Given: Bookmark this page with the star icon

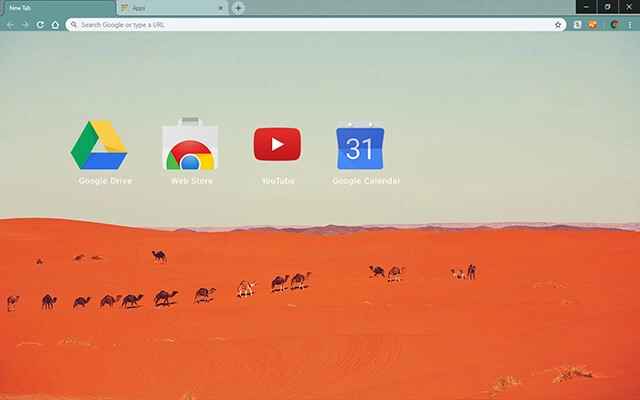Looking at the screenshot, I should tap(558, 25).
